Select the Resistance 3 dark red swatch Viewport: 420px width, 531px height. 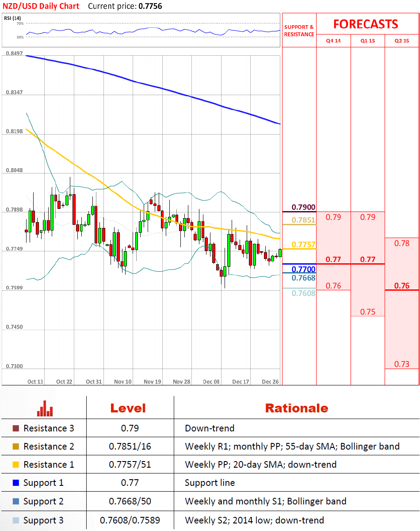[x=16, y=428]
